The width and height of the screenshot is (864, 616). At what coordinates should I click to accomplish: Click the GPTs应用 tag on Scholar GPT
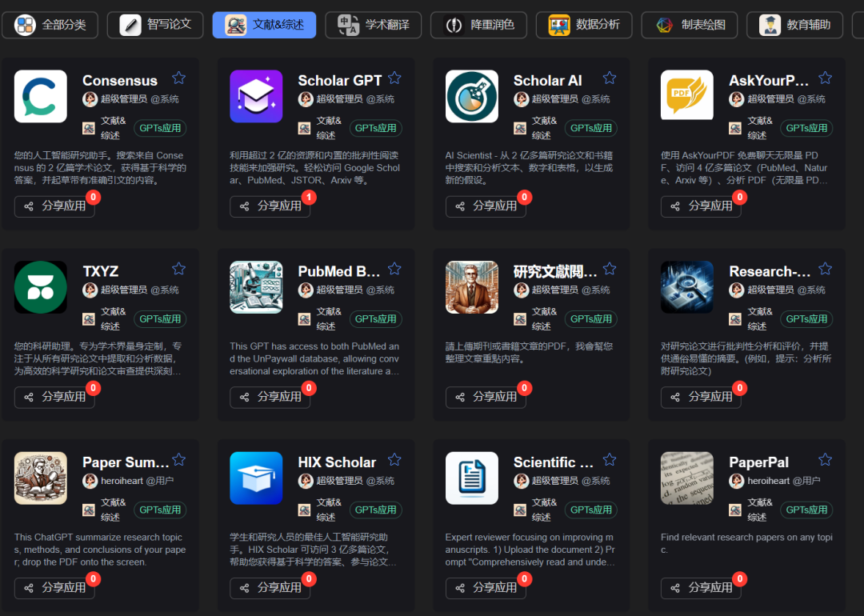376,128
